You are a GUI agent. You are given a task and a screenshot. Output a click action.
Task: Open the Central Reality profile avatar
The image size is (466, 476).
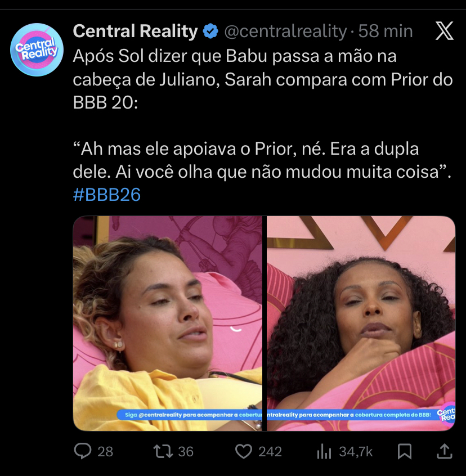(37, 50)
